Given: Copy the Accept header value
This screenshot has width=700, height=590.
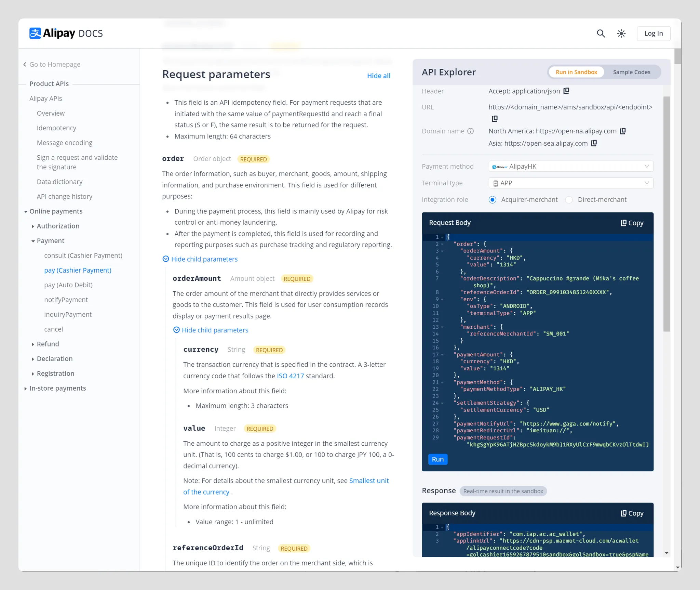Looking at the screenshot, I should pos(566,91).
